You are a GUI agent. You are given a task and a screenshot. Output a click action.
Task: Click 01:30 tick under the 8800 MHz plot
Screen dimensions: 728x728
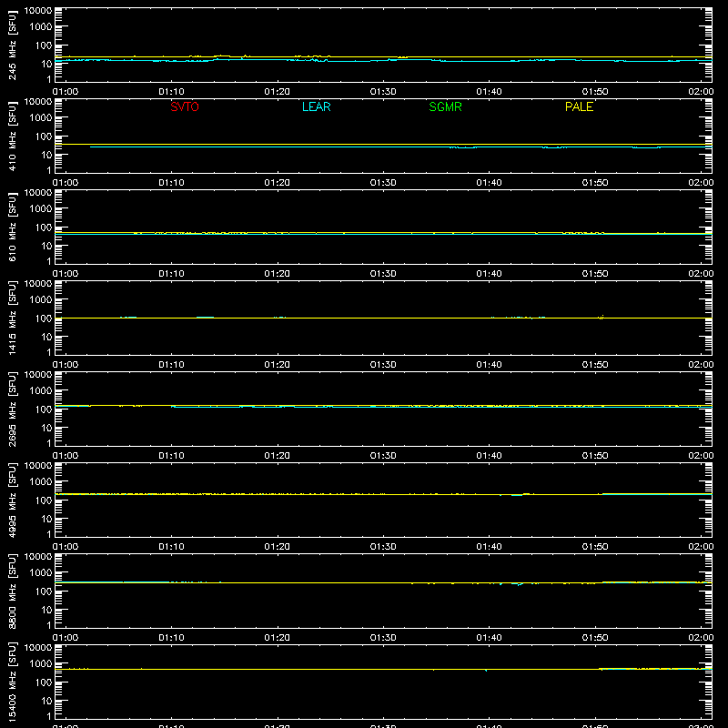click(x=383, y=638)
